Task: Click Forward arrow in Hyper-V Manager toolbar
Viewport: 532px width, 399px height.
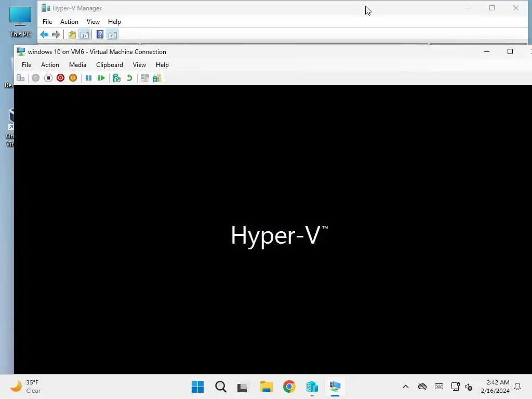Action: click(56, 35)
